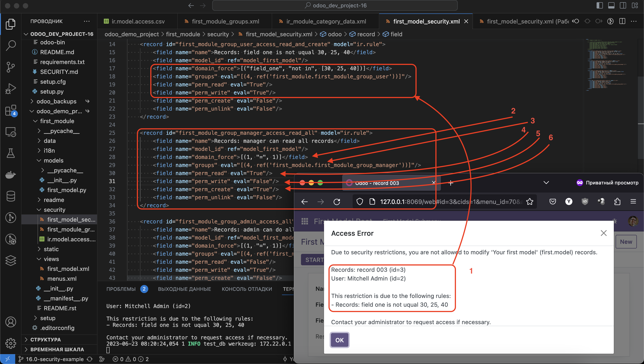
Task: Click OK in the Access Error dialog
Action: click(x=339, y=340)
